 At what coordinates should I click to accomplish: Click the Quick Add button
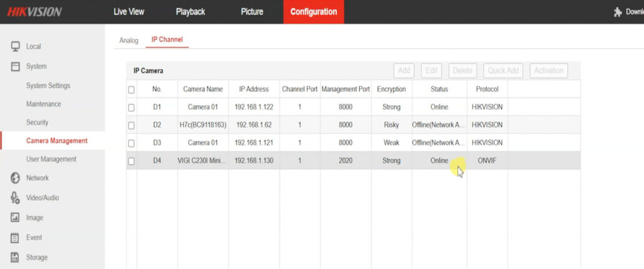click(503, 71)
